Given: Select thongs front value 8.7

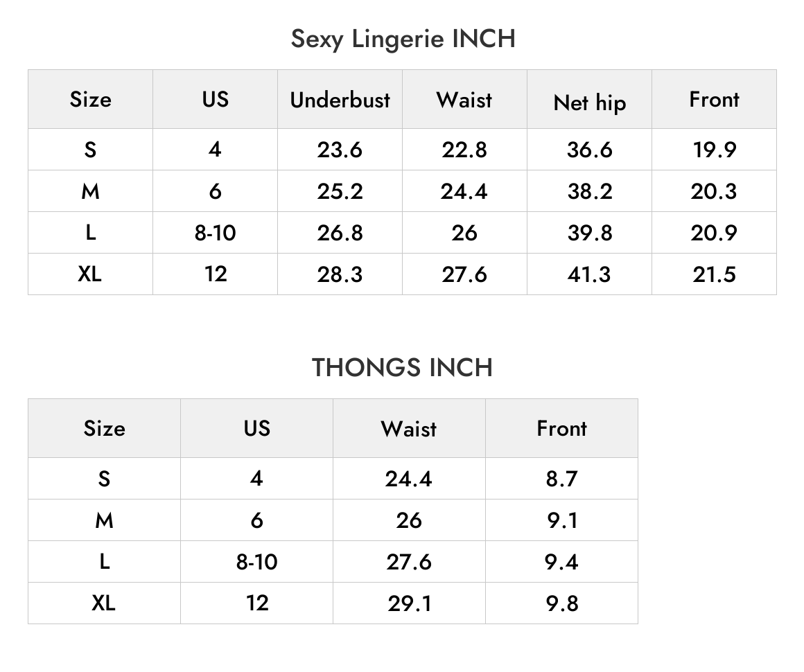Looking at the screenshot, I should [562, 479].
